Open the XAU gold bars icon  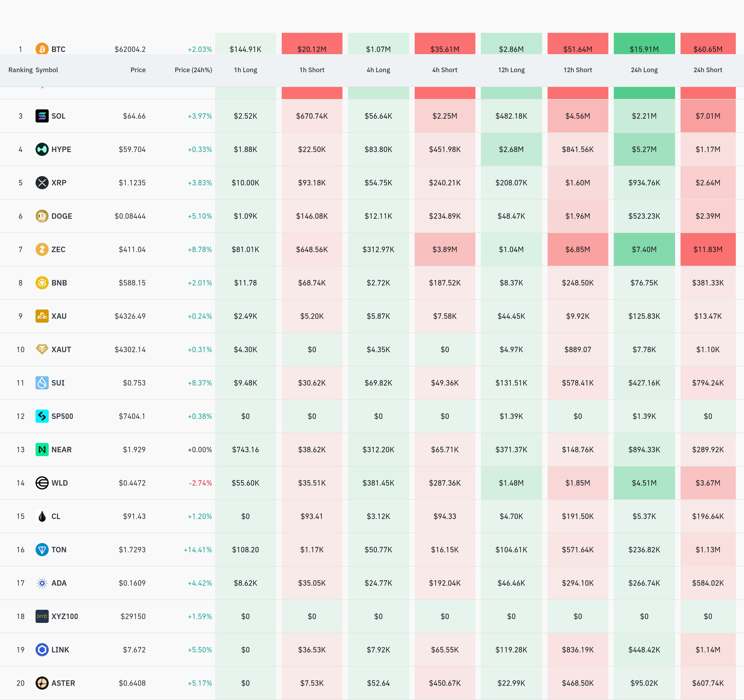tap(42, 316)
